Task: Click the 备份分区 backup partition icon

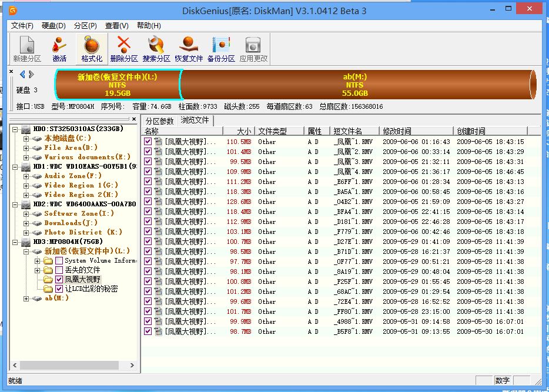Action: [x=221, y=49]
